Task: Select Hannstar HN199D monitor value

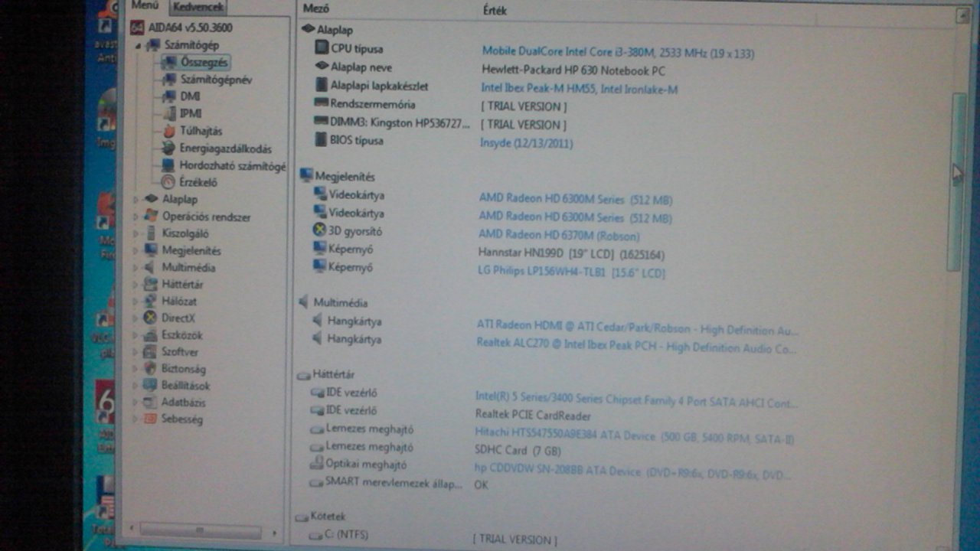Action: pos(571,253)
